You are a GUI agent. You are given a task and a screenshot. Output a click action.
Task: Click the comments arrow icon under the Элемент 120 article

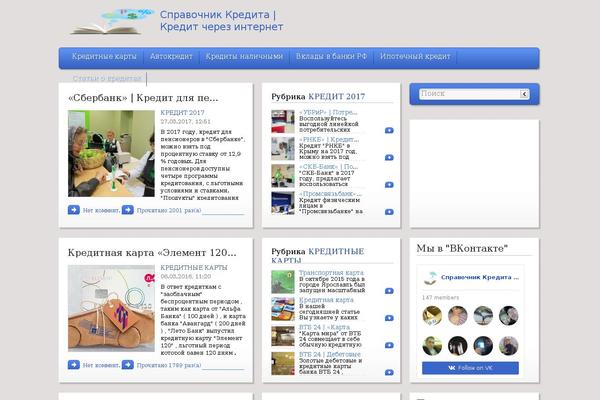pyautogui.click(x=74, y=365)
